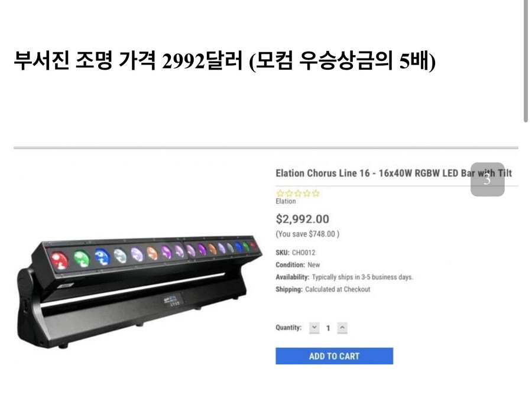Screen dimensions: 532x394
Task: Click the green LED lens on the bar
Action: point(82,259)
